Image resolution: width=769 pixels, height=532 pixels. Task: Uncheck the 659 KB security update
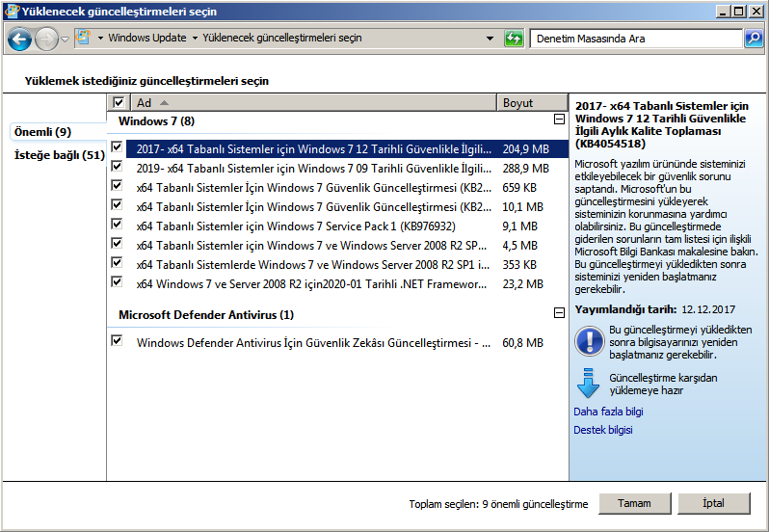click(x=117, y=185)
